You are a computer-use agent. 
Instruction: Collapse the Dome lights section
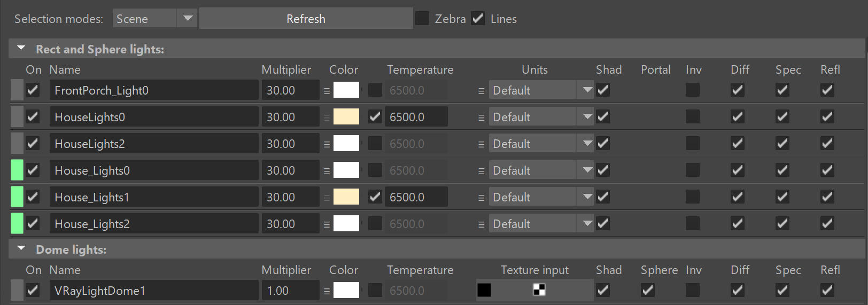(x=21, y=248)
